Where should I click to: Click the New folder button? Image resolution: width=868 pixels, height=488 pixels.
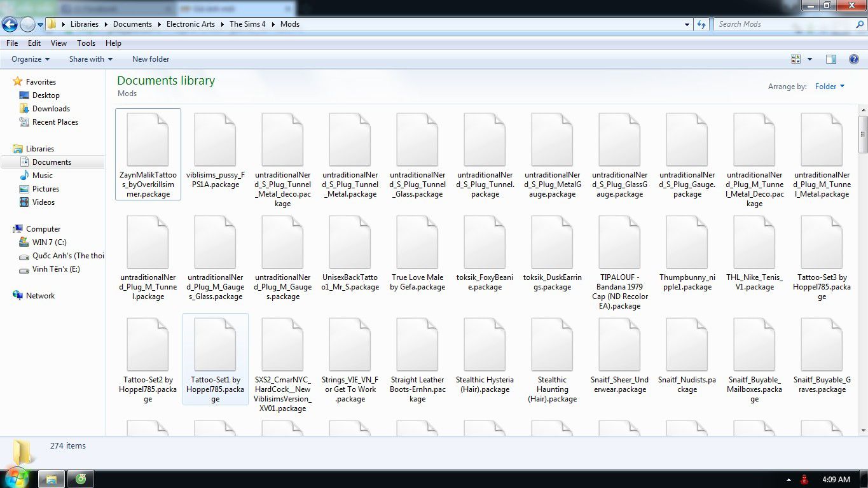pyautogui.click(x=151, y=59)
